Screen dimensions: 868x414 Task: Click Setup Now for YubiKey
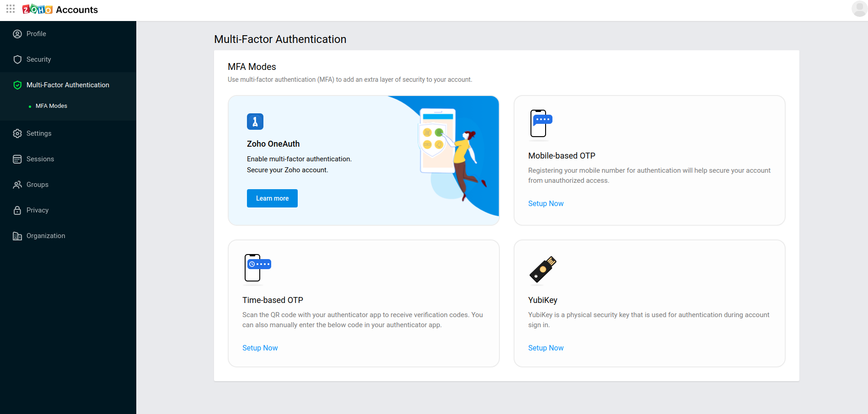point(546,348)
